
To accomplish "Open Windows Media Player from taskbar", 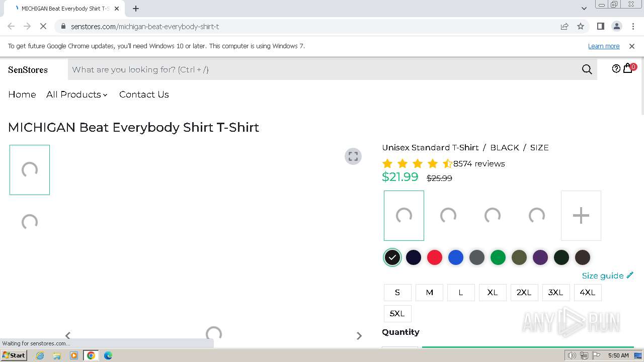I will tap(74, 355).
